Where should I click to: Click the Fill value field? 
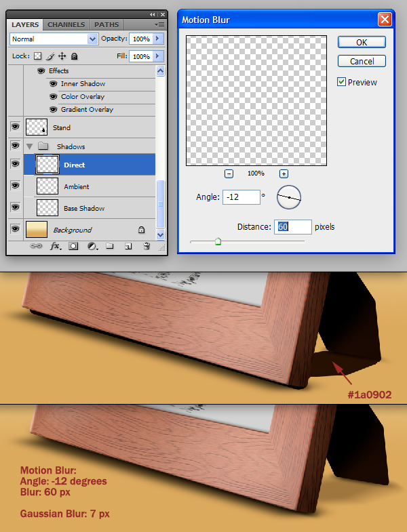pos(141,56)
